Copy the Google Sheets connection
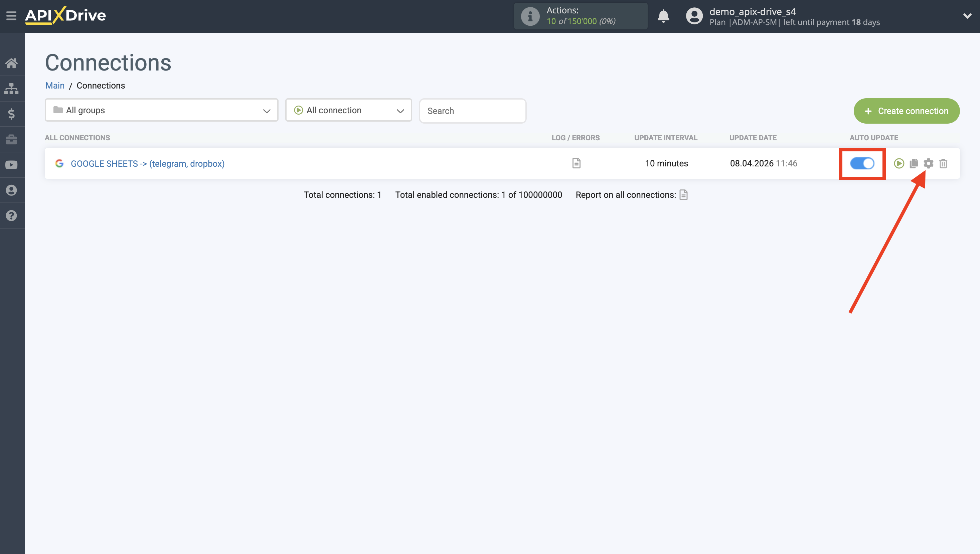Screen dimensions: 980x554 pos(914,163)
